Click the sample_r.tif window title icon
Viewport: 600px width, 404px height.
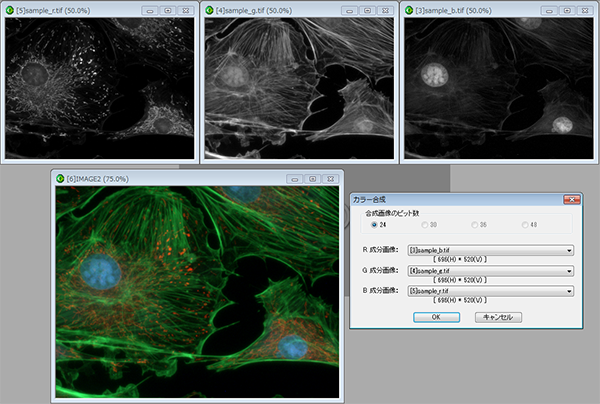(9, 9)
